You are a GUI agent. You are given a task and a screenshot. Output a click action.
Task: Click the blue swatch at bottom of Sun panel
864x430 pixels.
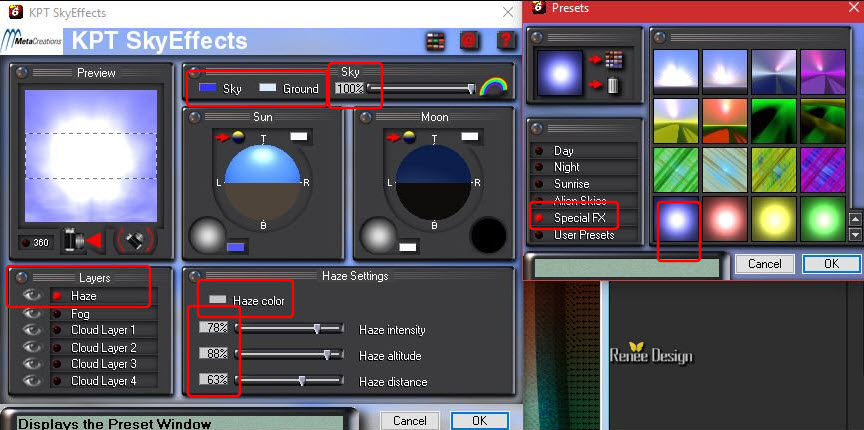coord(235,247)
